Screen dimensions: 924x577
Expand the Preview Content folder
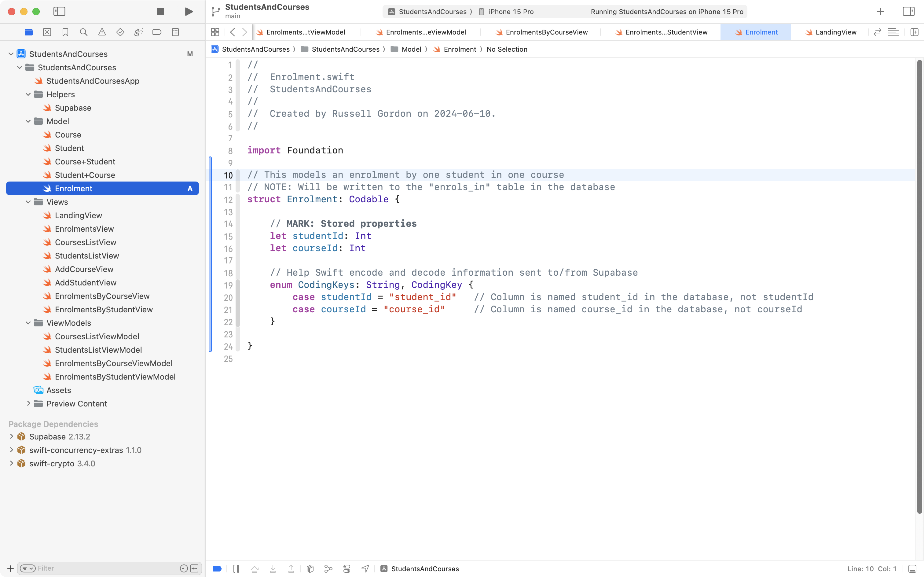coord(28,403)
